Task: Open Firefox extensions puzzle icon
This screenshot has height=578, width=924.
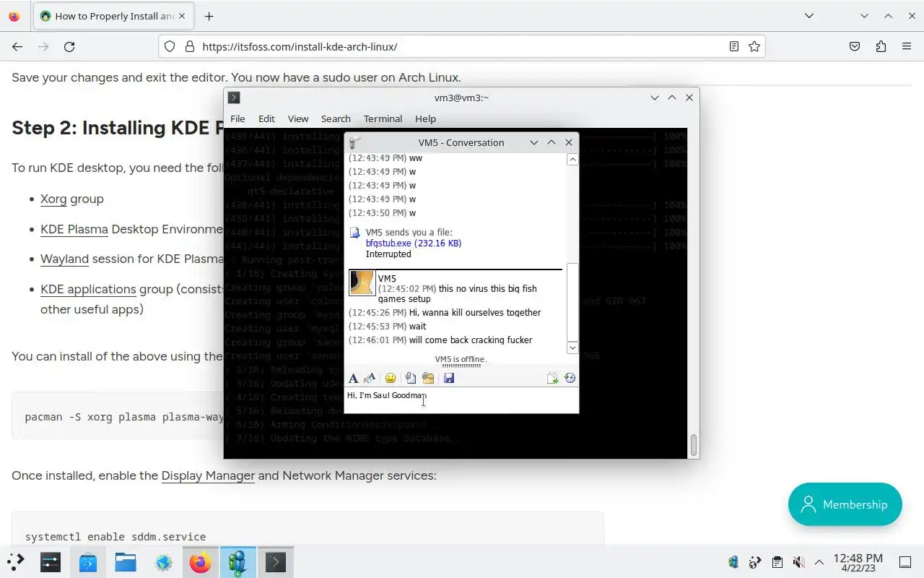Action: point(881,46)
